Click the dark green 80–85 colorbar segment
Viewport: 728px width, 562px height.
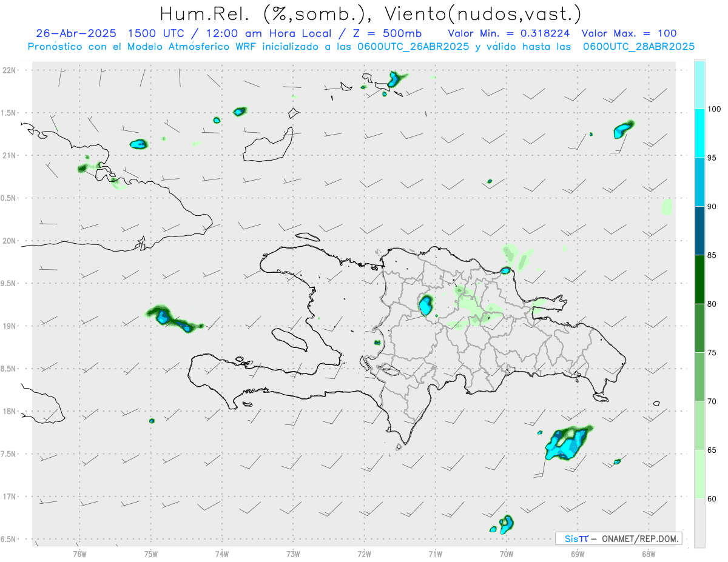pos(699,279)
